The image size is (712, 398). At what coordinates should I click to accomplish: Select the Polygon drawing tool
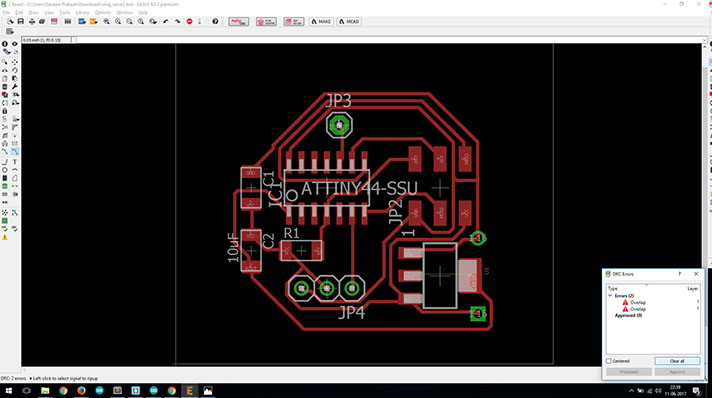pyautogui.click(x=15, y=178)
